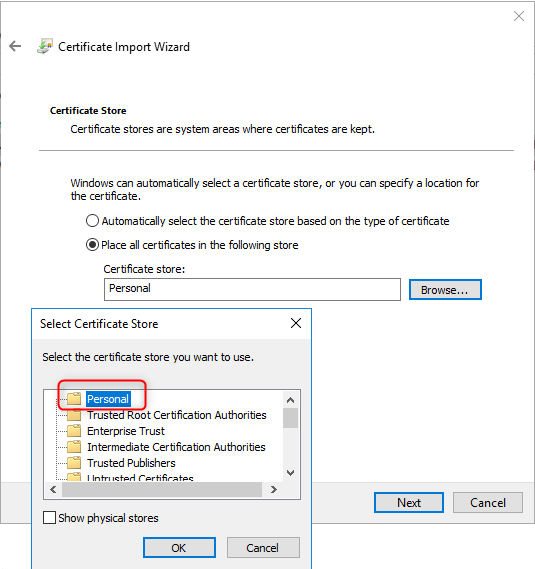
Task: Close the Select Certificate Store dialog
Action: (296, 323)
